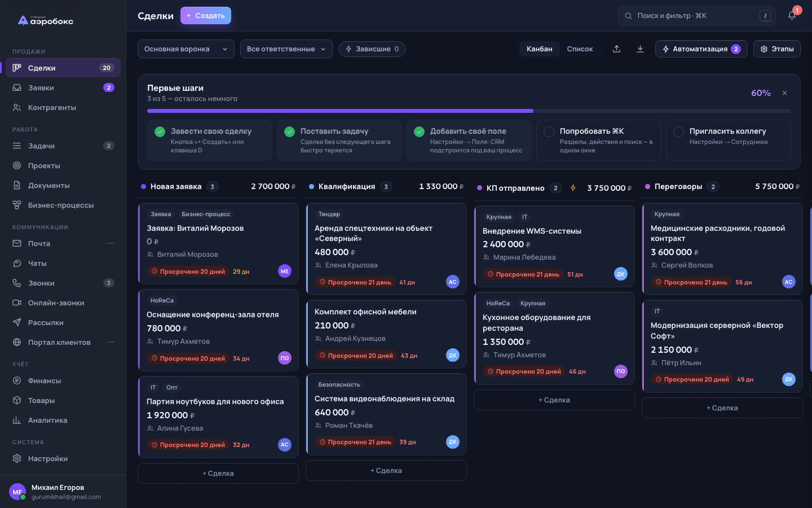
Task: Open Контрагенты in the sidebar
Action: coord(63,107)
